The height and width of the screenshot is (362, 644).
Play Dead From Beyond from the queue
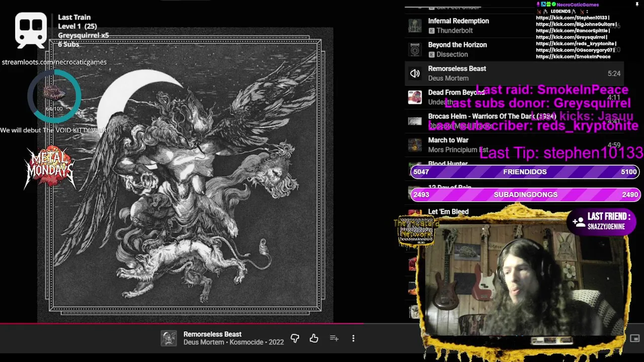[456, 93]
